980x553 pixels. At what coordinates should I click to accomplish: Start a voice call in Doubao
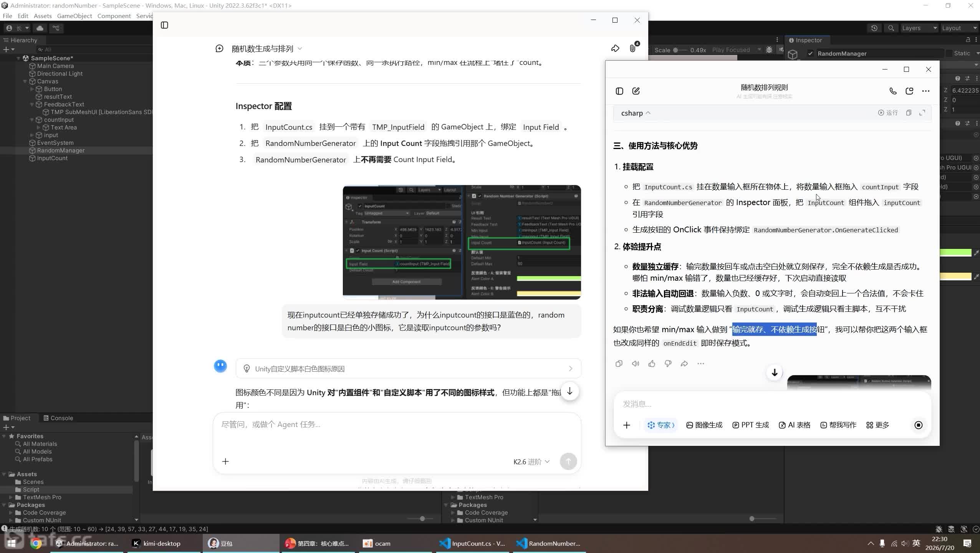[x=893, y=91]
